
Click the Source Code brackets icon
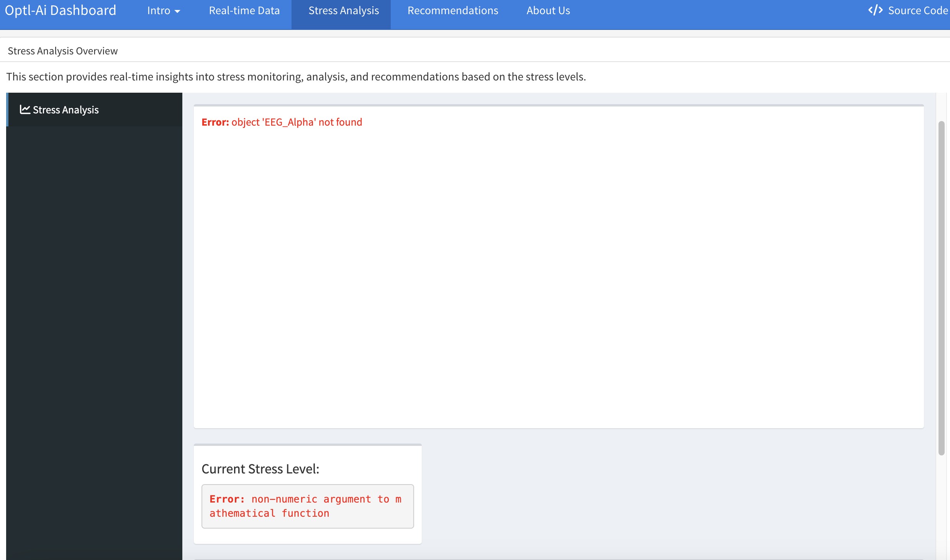tap(875, 10)
